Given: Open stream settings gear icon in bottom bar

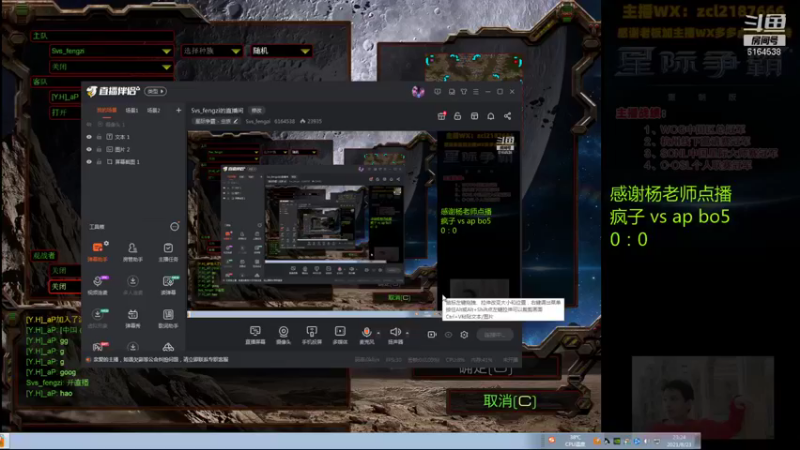Looking at the screenshot, I should (464, 335).
